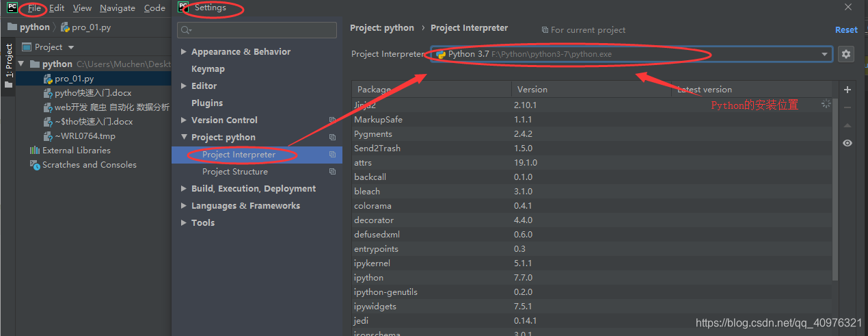Click the External Libraries bar icon
This screenshot has width=868, height=336.
tap(34, 151)
